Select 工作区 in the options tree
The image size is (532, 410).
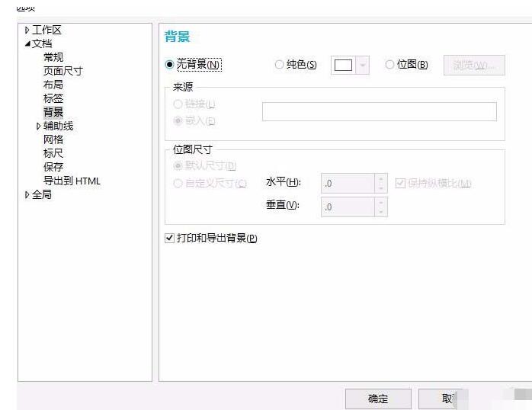(x=46, y=30)
